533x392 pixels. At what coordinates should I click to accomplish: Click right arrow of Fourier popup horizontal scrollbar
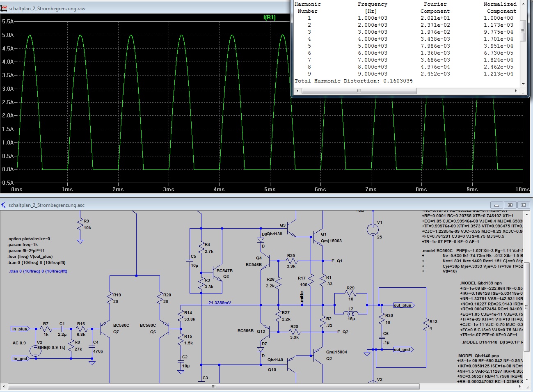tap(516, 91)
